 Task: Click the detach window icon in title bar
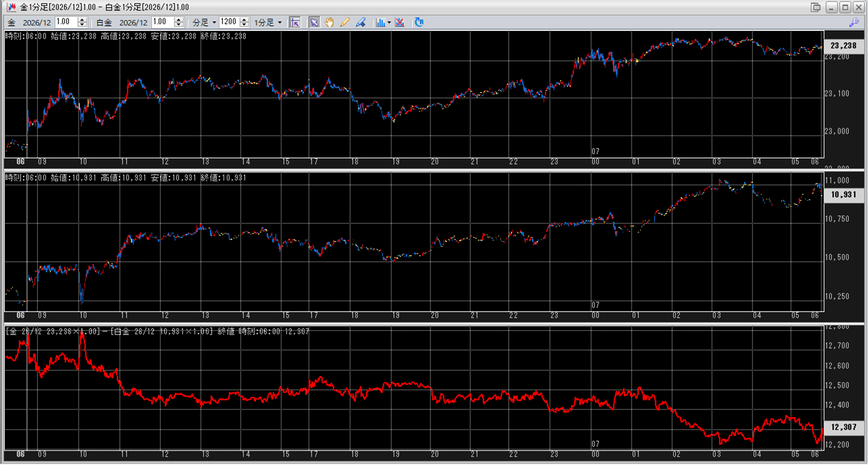click(815, 7)
